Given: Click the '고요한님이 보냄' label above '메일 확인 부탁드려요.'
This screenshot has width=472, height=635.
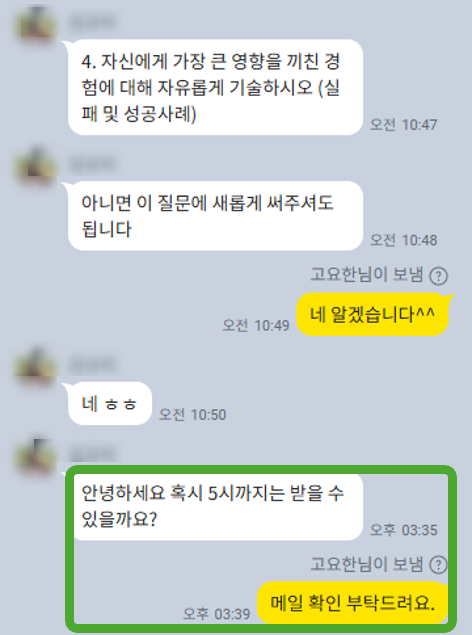Looking at the screenshot, I should click(x=367, y=564).
